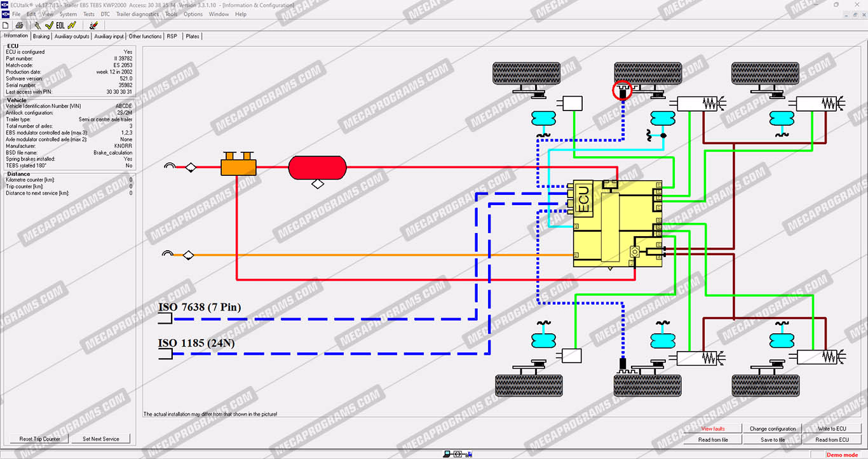868x459 pixels.
Task: Select the Information tab
Action: click(16, 36)
